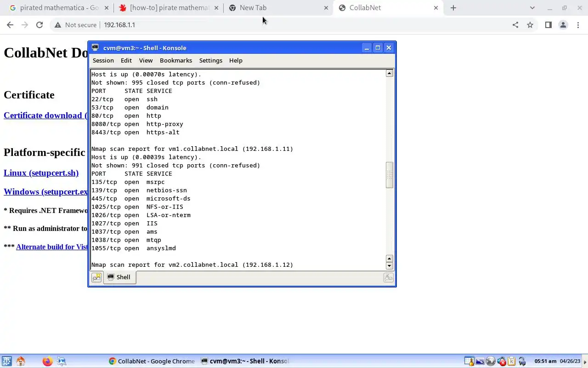Close the pirated mathematica Google tab

click(106, 8)
